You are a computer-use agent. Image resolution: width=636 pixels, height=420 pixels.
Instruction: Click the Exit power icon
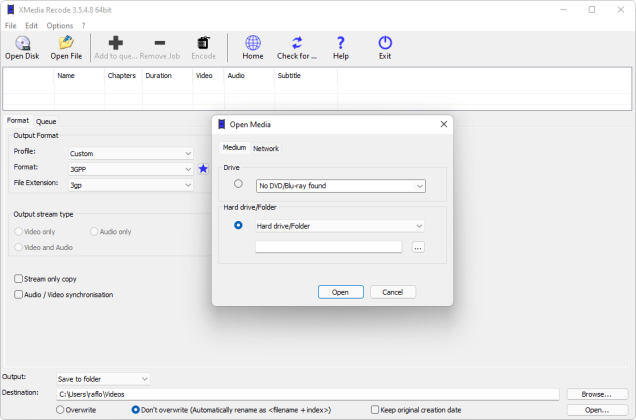pos(385,43)
